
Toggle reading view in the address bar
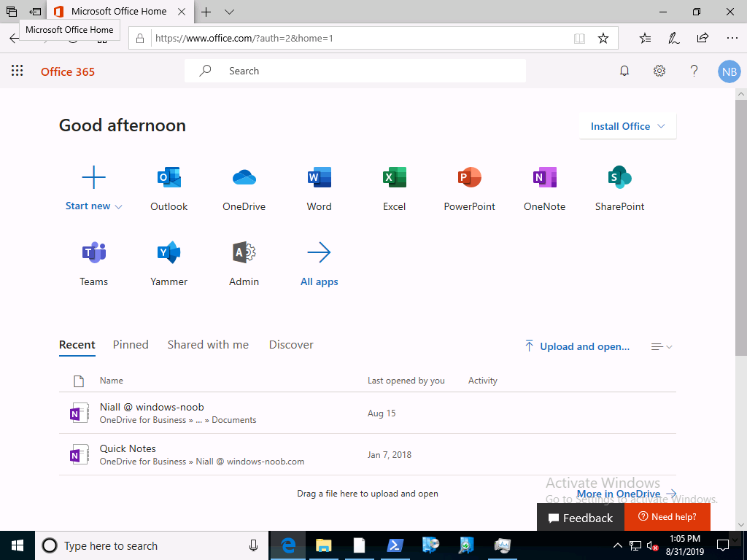coord(579,39)
